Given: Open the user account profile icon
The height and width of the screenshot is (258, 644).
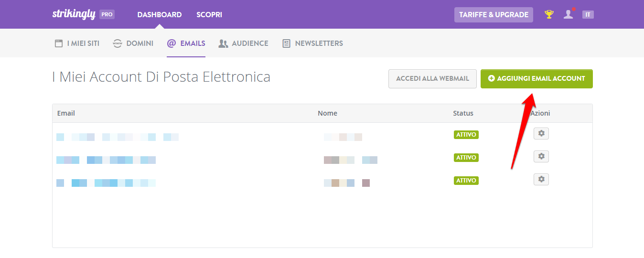Looking at the screenshot, I should (568, 14).
